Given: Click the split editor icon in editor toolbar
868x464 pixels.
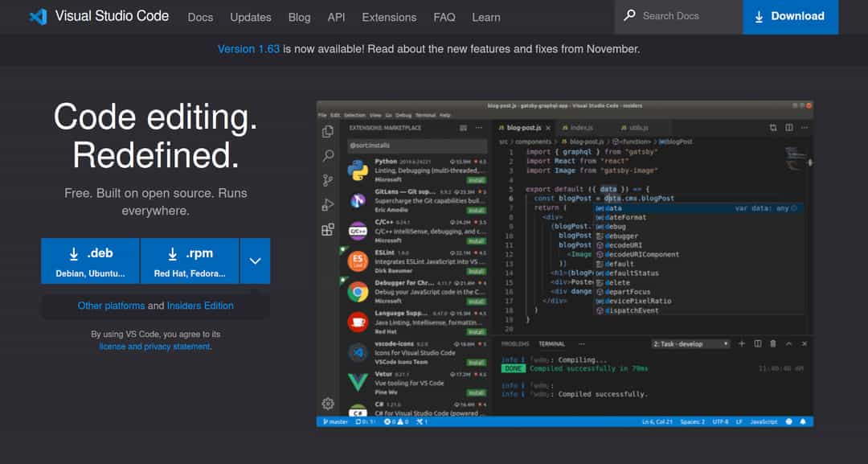Looking at the screenshot, I should (789, 128).
